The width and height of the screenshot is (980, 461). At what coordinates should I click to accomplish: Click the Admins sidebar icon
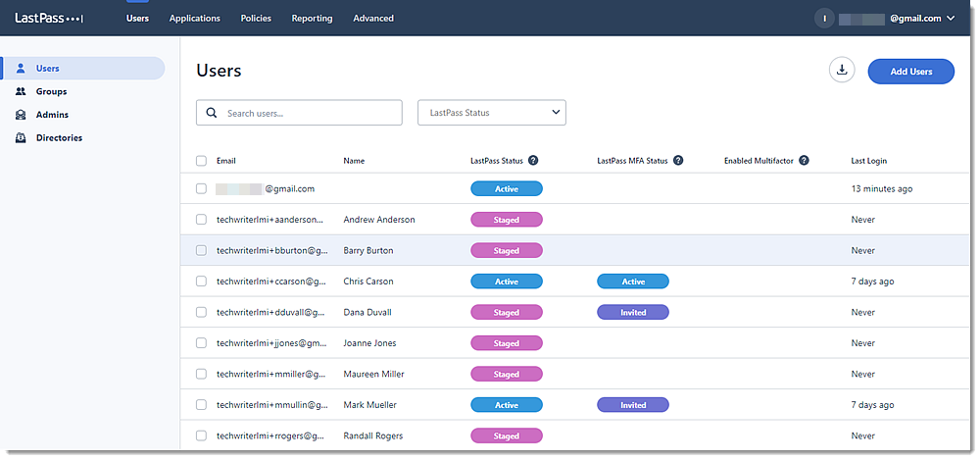(21, 115)
